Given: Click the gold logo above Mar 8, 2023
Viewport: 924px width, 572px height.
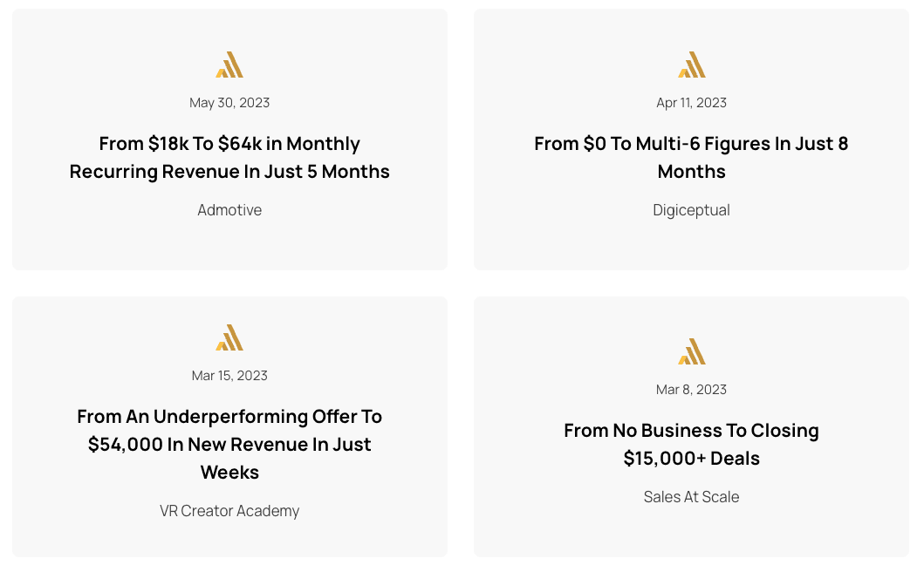Looking at the screenshot, I should click(x=691, y=351).
